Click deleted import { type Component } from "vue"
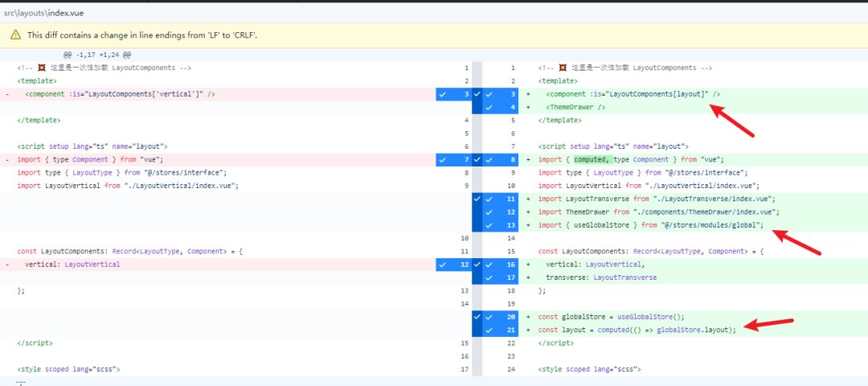Screen dimensions: 868x386 coord(90,159)
